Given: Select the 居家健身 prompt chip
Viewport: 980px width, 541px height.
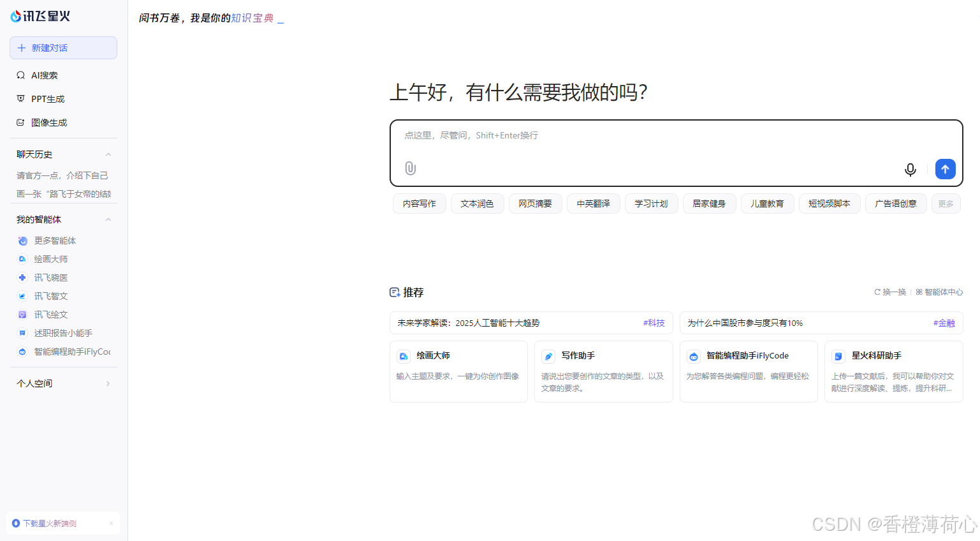Looking at the screenshot, I should pyautogui.click(x=710, y=204).
